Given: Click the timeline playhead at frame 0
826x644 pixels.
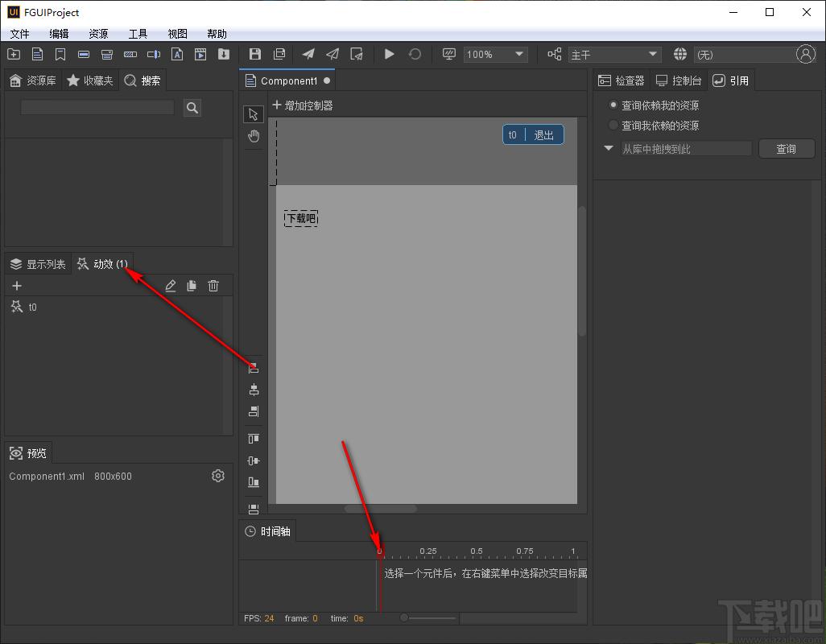Looking at the screenshot, I should click(x=379, y=551).
